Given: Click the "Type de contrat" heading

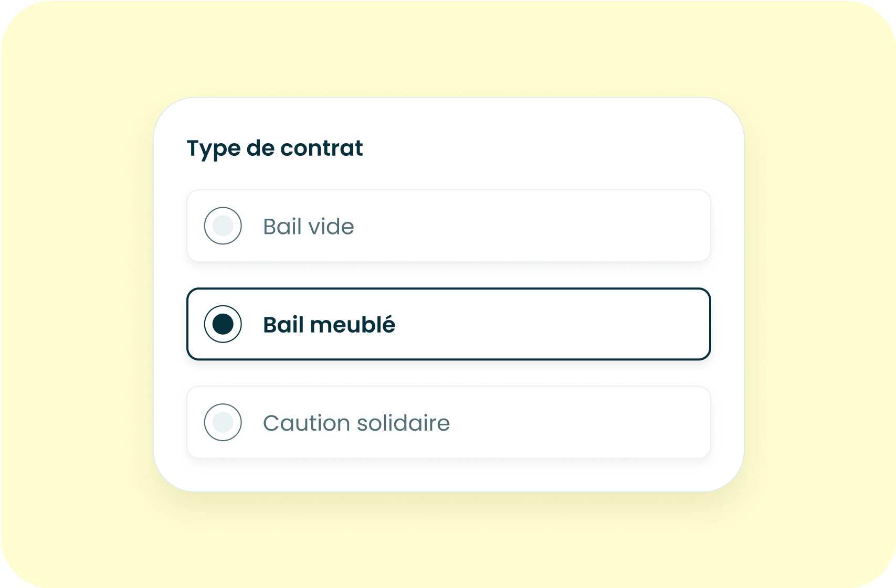Looking at the screenshot, I should click(275, 148).
